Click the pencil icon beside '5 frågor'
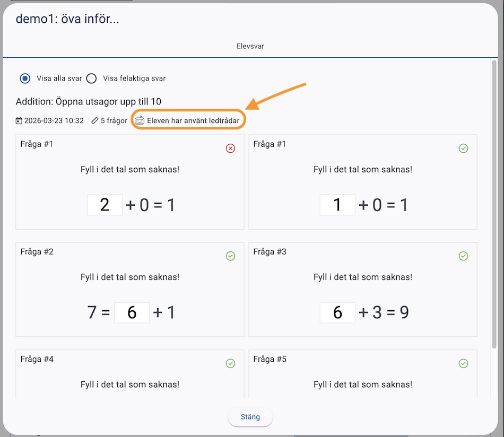 (x=95, y=121)
